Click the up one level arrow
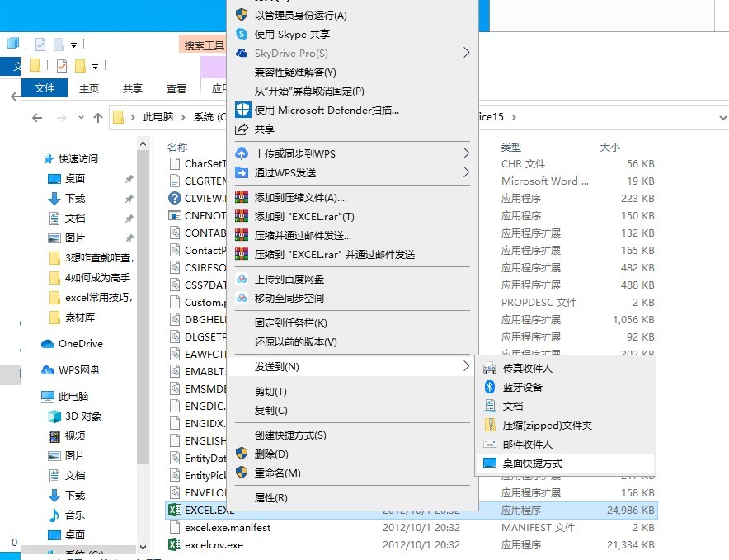The width and height of the screenshot is (729, 560). coord(97,118)
